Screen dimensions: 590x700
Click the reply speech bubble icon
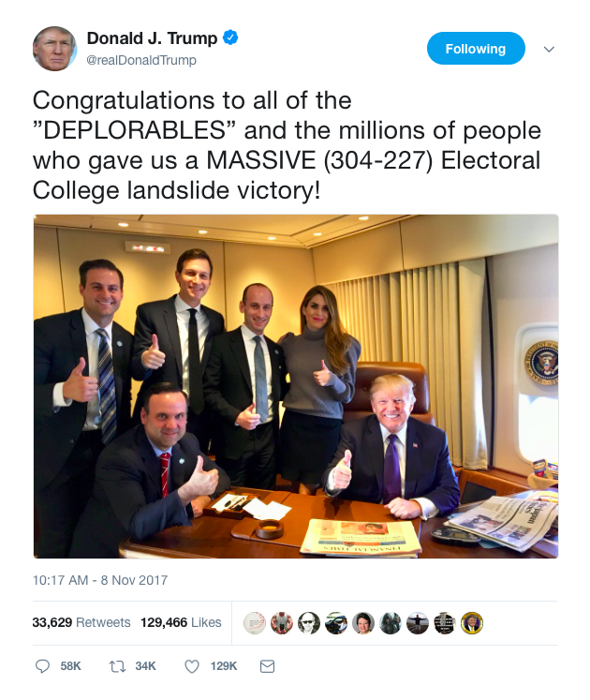point(42,666)
